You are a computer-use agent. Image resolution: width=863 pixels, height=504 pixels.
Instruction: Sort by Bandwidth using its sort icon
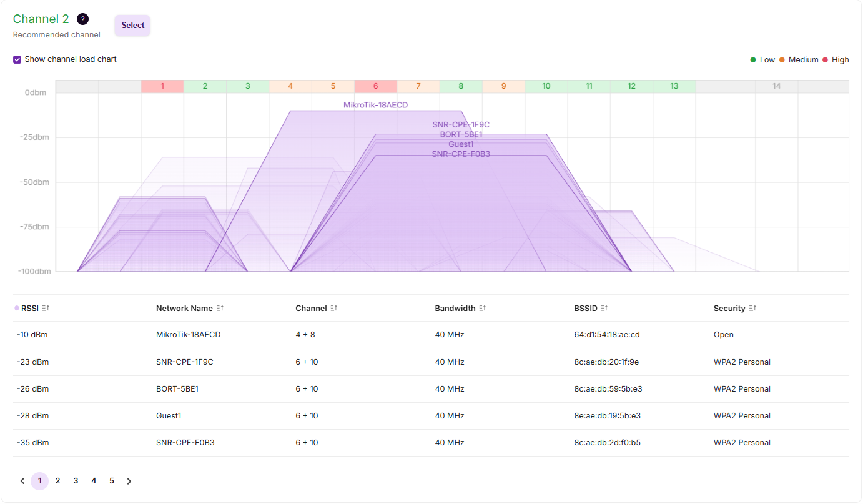click(483, 309)
